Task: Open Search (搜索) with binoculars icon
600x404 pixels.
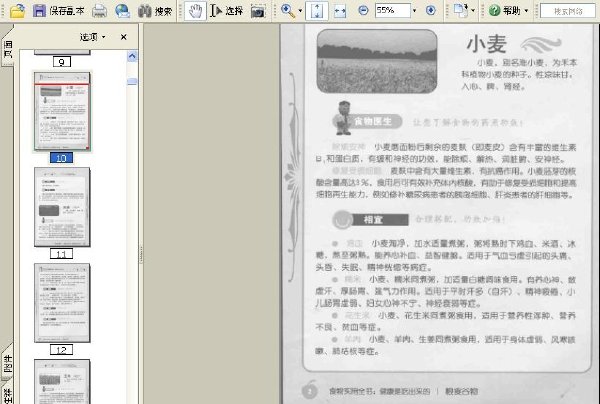Action: pyautogui.click(x=155, y=11)
